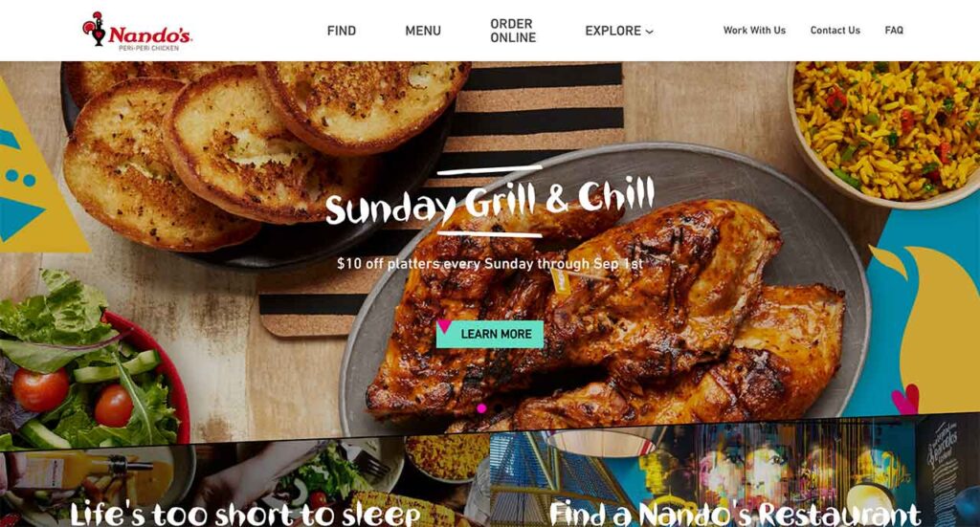Switch to the second dark carousel dot
This screenshot has width=980, height=527.
pos(498,407)
